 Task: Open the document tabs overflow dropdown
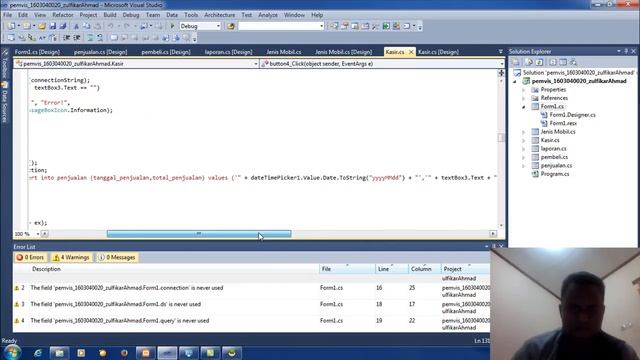[501, 52]
